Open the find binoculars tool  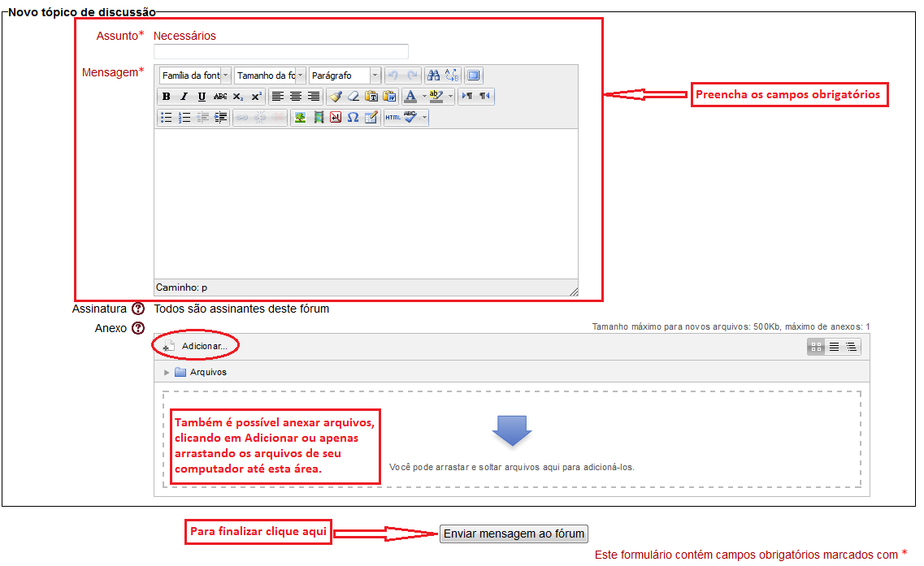click(434, 76)
